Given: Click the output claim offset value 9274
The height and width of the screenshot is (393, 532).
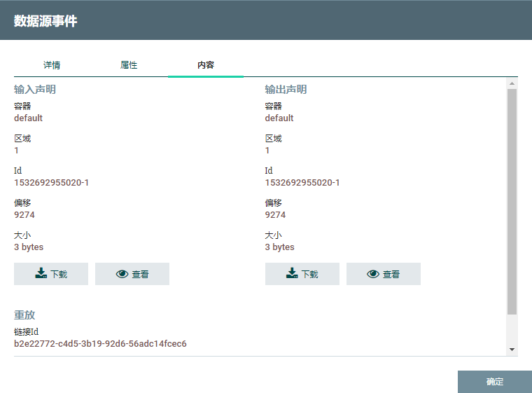Looking at the screenshot, I should point(275,215).
